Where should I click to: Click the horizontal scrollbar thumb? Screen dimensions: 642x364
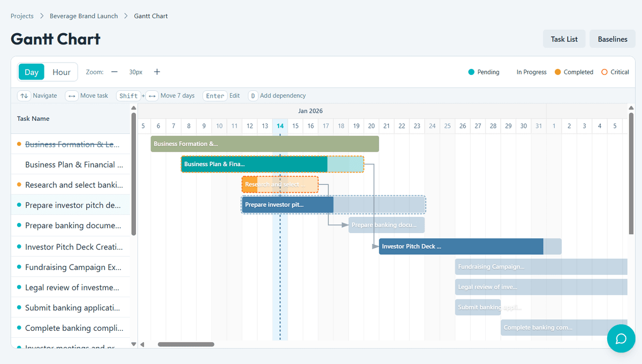point(186,345)
